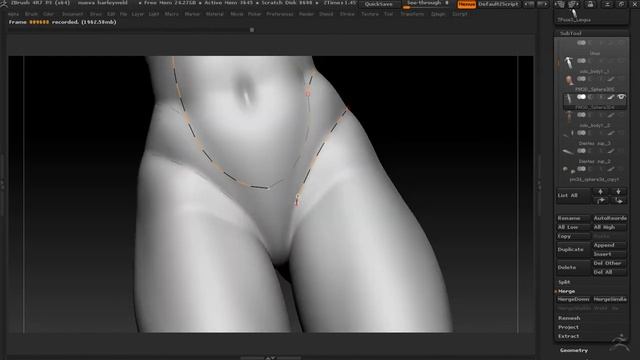Screen dimensions: 640x360
Task: Toggle the orange Menus button
Action: 467,4
